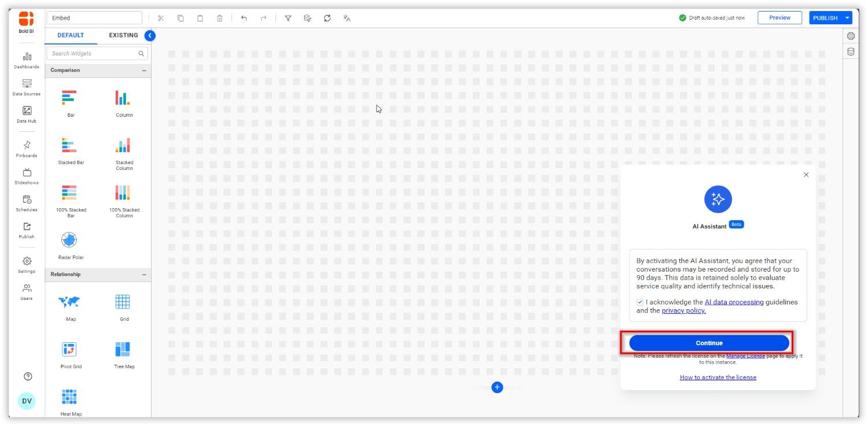Toggle the AI guidelines acknowledgement checkbox
Viewport: 868px width, 426px height.
(x=639, y=302)
